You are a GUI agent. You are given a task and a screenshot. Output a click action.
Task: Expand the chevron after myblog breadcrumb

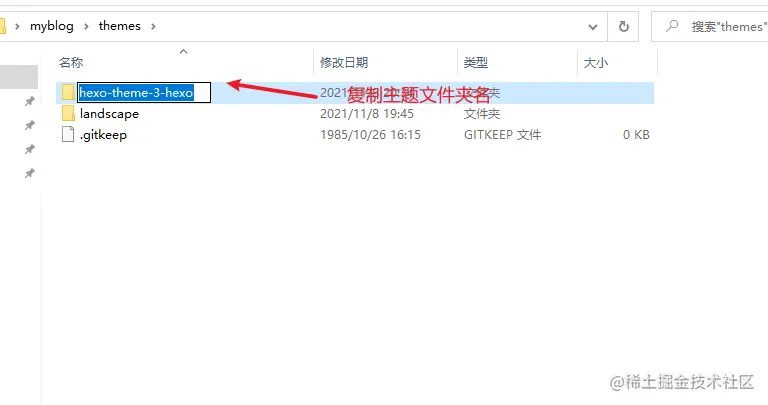click(86, 26)
